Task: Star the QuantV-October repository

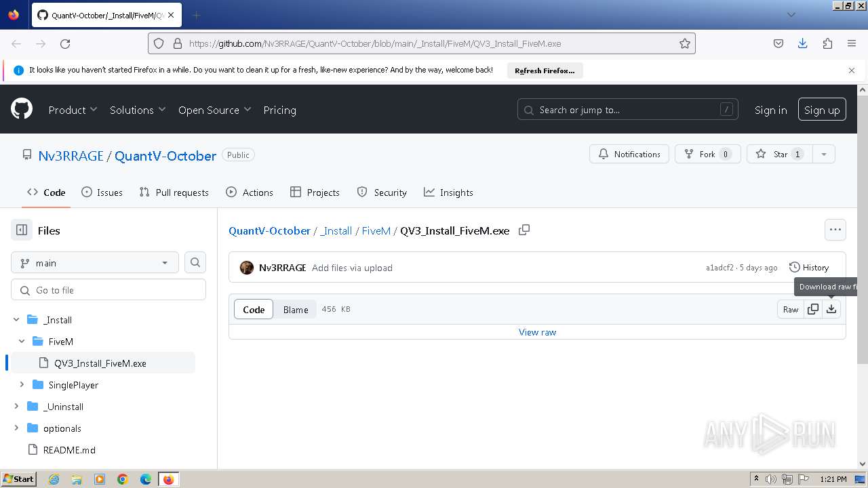Action: [x=780, y=155]
